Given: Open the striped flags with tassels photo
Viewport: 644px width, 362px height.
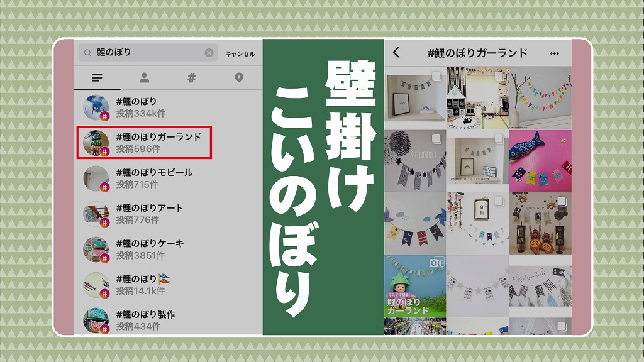Looking at the screenshot, I should tap(540, 286).
